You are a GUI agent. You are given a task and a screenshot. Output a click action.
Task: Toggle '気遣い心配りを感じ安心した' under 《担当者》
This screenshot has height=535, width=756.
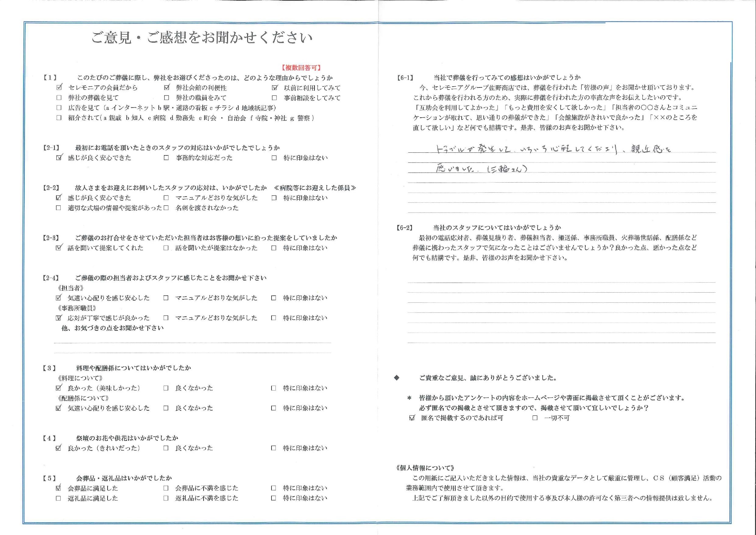coord(59,298)
